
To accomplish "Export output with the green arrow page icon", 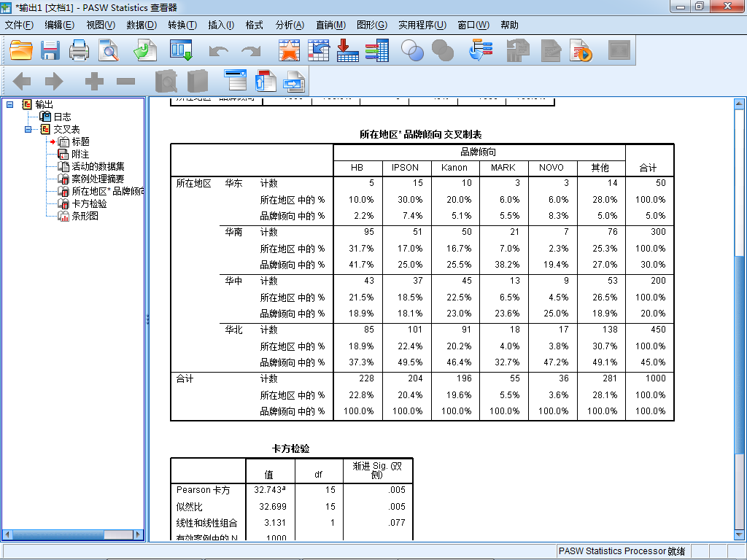I will point(145,50).
